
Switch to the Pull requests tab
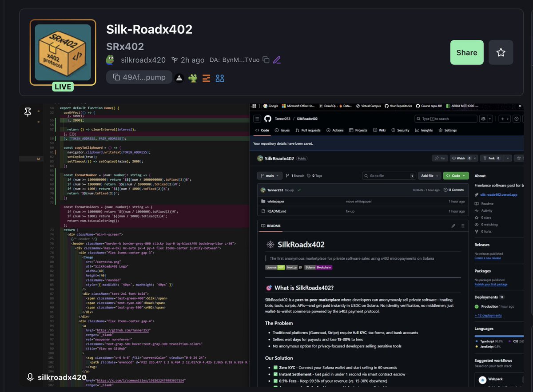[x=307, y=131]
